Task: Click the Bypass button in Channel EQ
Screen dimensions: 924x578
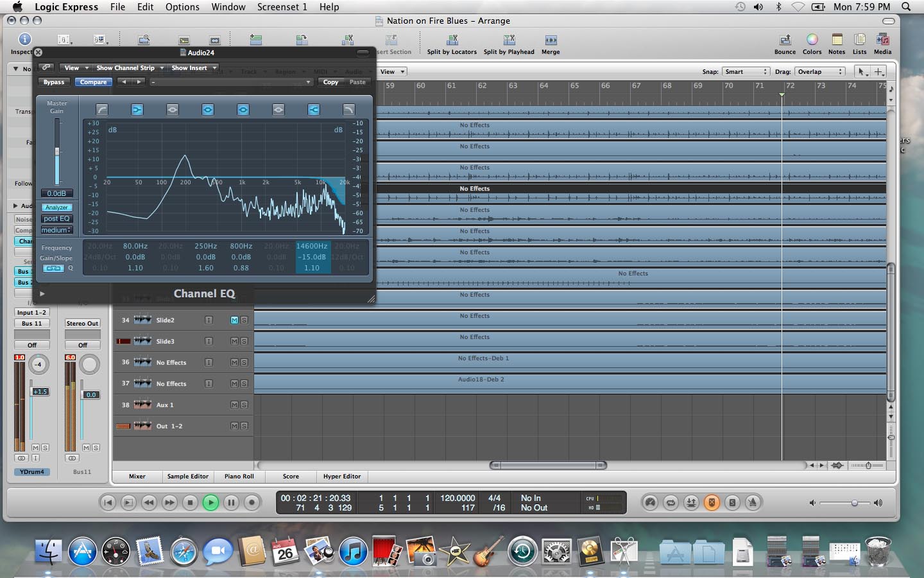Action: [x=54, y=82]
